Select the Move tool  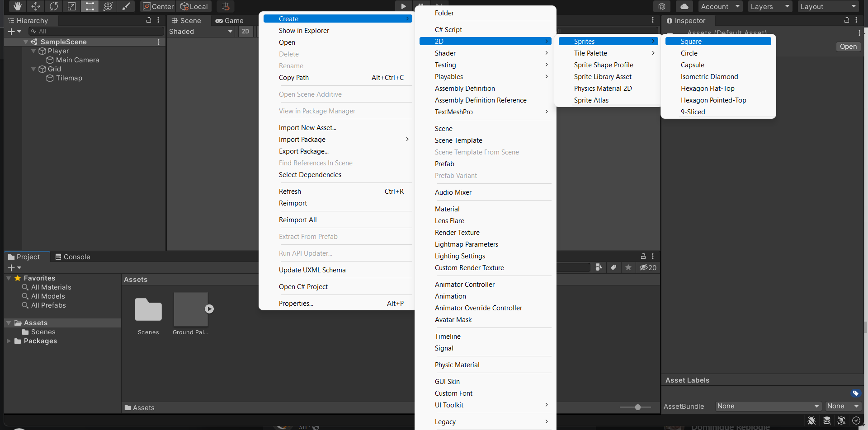pos(35,6)
